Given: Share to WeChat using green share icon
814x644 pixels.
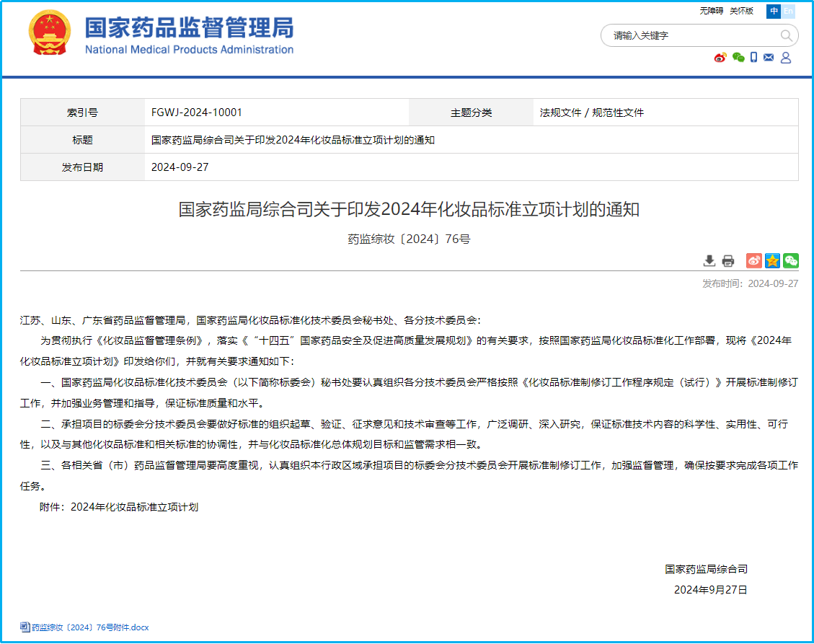Looking at the screenshot, I should click(x=791, y=261).
